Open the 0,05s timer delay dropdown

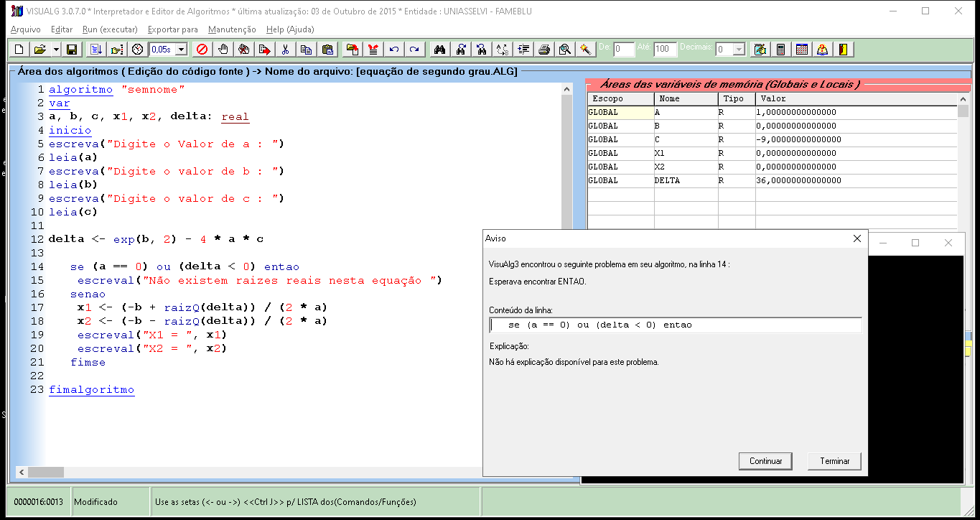pos(181,50)
